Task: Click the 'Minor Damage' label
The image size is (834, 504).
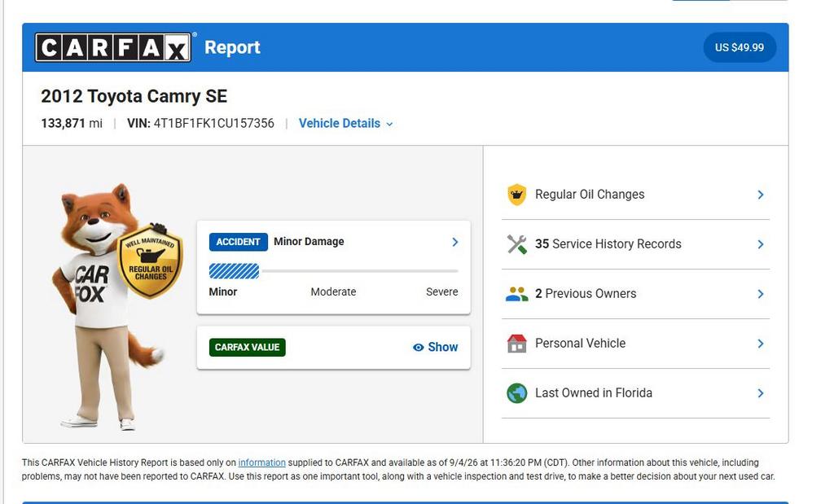Action: [309, 241]
